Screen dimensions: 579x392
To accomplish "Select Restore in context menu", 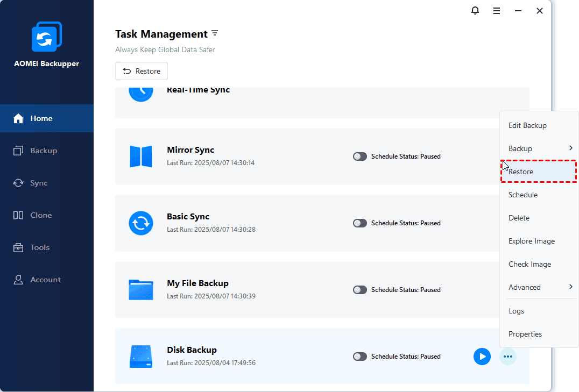I will (x=539, y=172).
